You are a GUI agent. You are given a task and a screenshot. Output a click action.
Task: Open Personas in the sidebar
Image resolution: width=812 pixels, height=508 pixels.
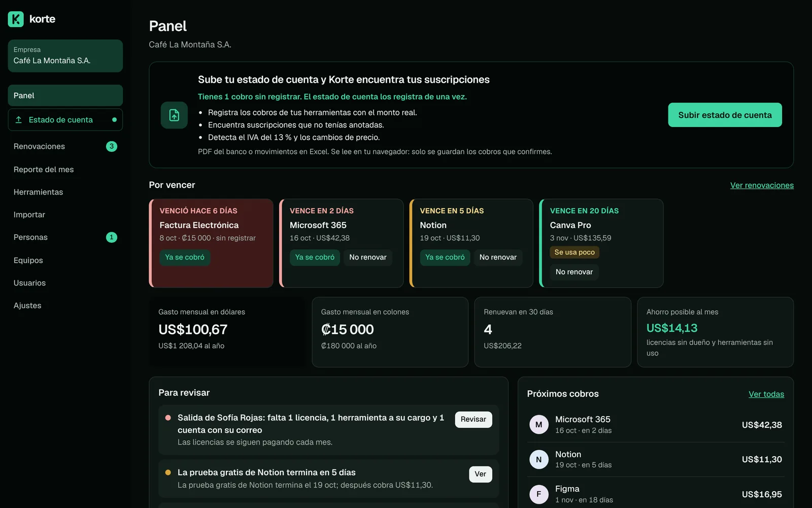point(65,237)
